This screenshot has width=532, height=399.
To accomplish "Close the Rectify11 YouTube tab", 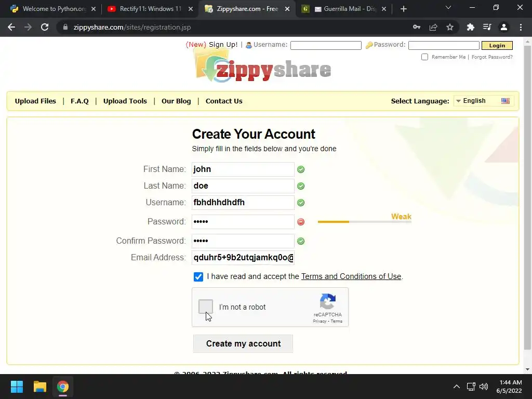I will (x=191, y=9).
